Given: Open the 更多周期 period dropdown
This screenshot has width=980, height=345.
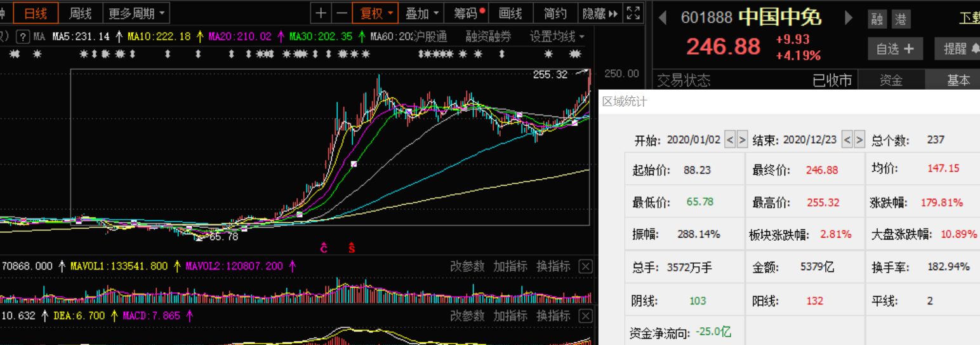Looking at the screenshot, I should click(136, 13).
